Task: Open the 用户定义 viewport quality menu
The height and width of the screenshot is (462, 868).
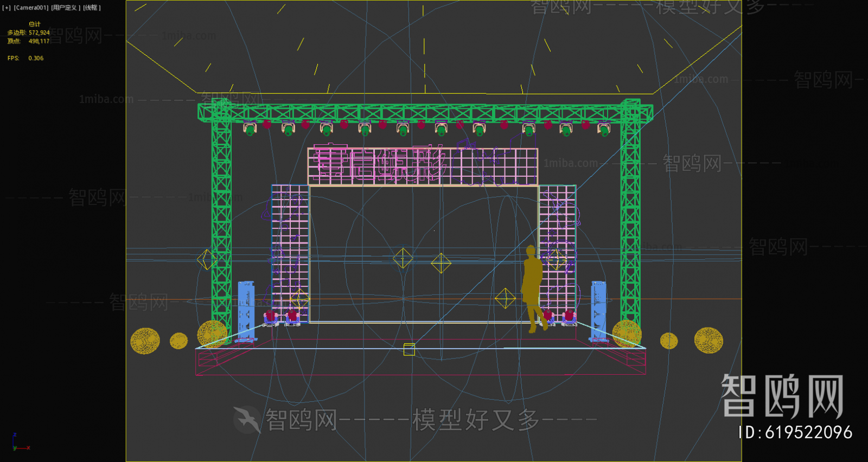Action: [x=66, y=8]
